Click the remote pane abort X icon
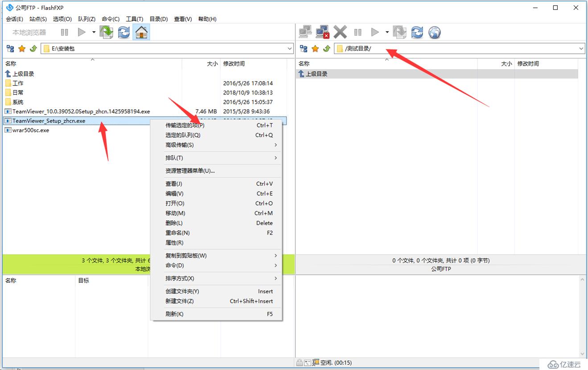Viewport: 588px width, 370px height. 340,32
